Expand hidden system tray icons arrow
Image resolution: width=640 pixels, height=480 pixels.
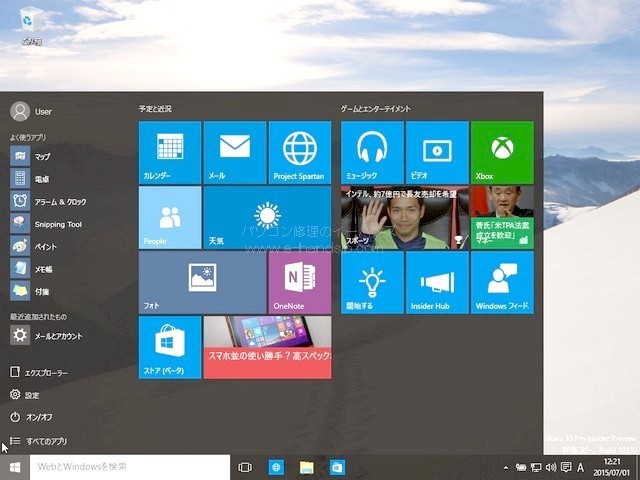tap(506, 468)
